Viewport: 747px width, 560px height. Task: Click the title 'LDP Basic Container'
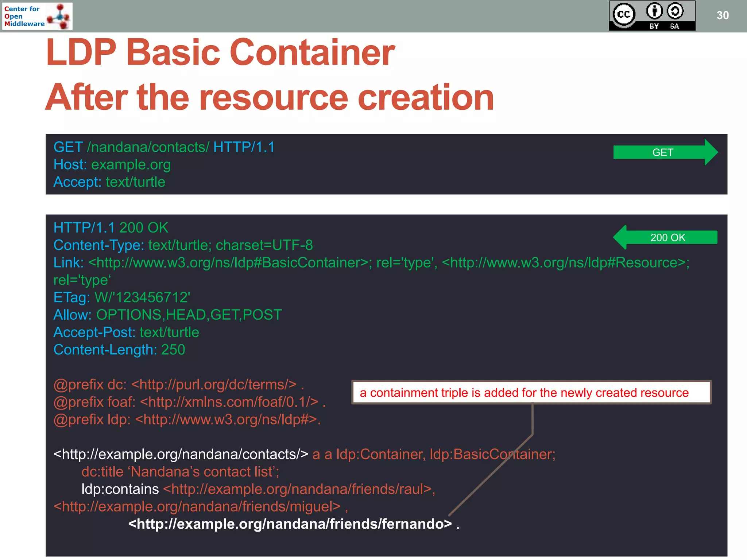[220, 52]
